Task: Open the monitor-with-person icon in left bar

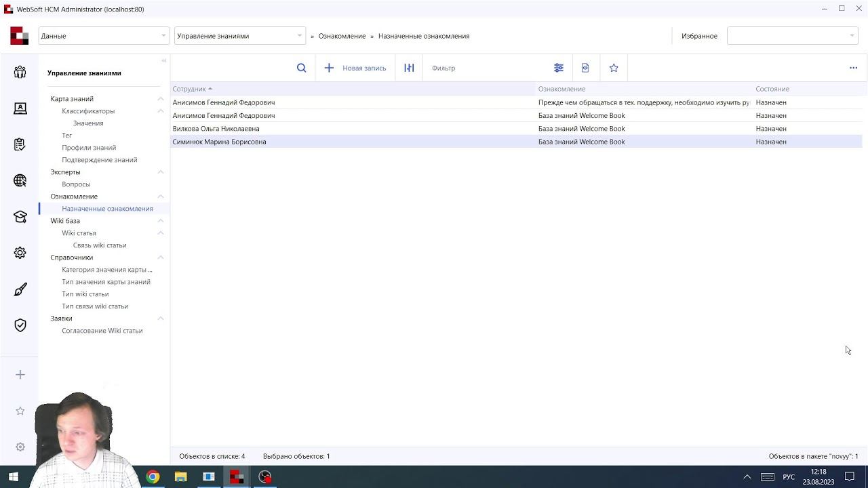Action: pyautogui.click(x=20, y=108)
